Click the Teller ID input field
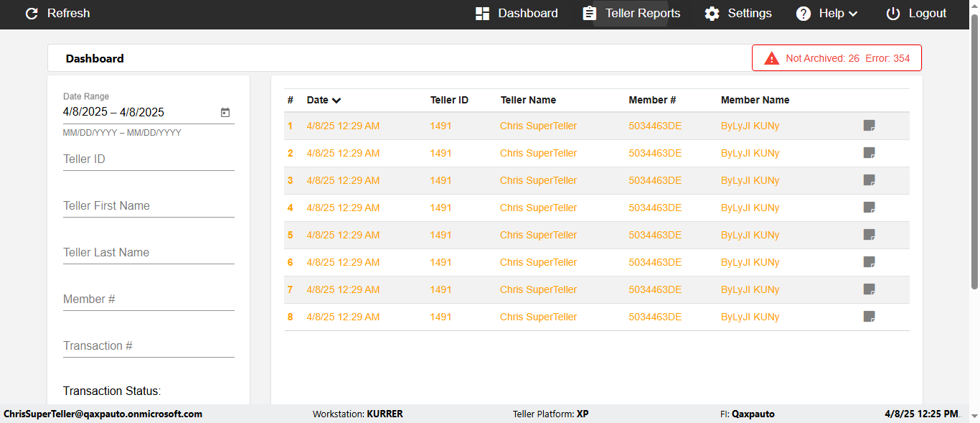 pyautogui.click(x=149, y=159)
